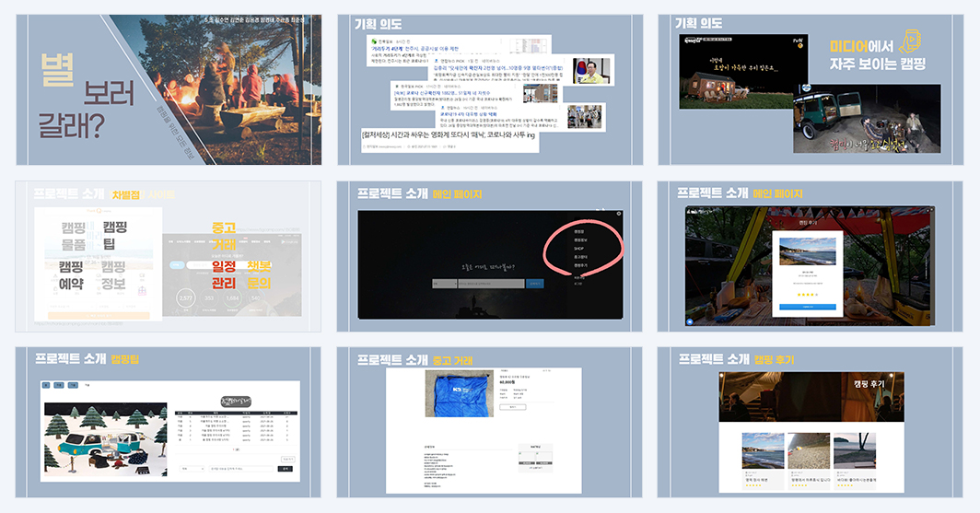Screen dimensions: 980x513
Task: Open the '프로젝트 소개 캠핑 후기' slide thumbnail
Action: pyautogui.click(x=810, y=423)
